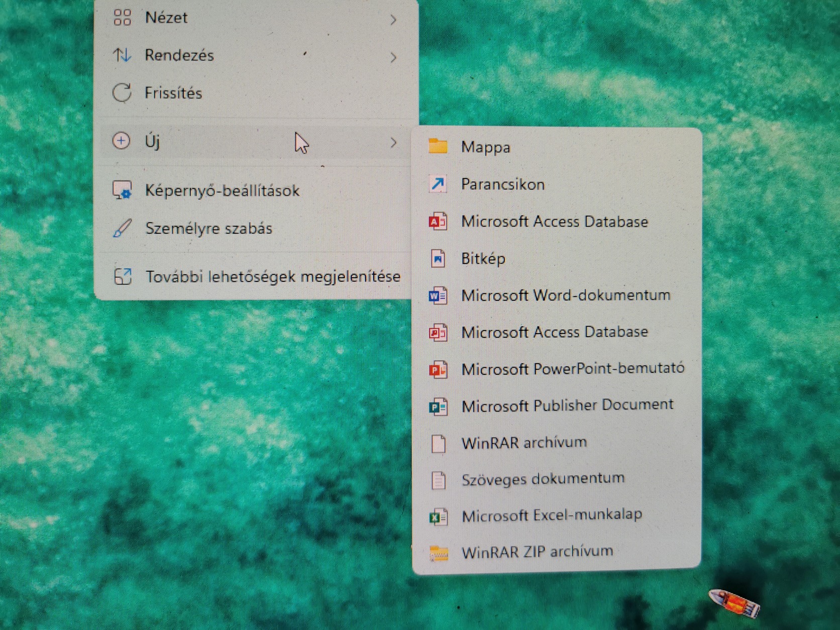Click the text file icon beside Szöveges dokumentum
This screenshot has height=630, width=840.
point(439,480)
